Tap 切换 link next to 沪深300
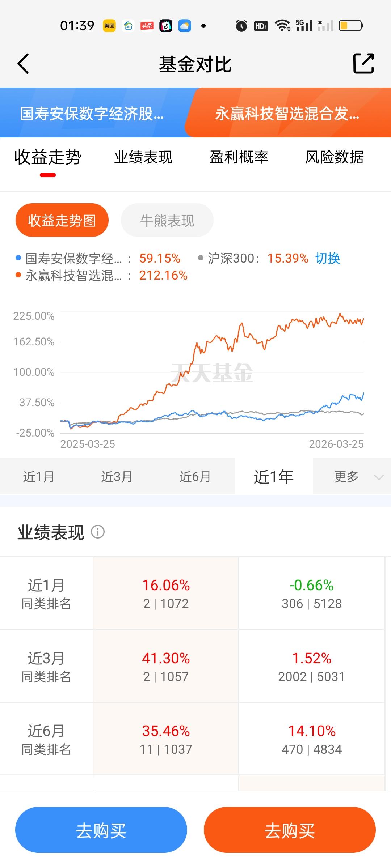 coord(328,258)
